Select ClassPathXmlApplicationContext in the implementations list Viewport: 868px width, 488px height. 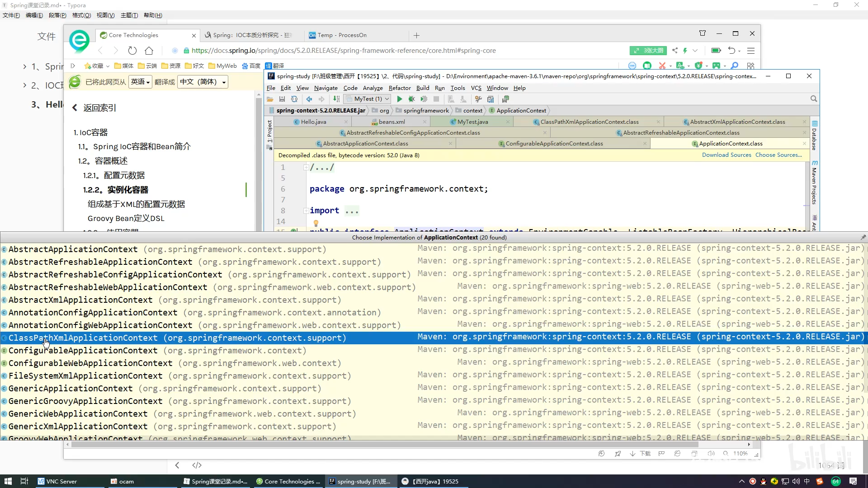[x=434, y=338]
